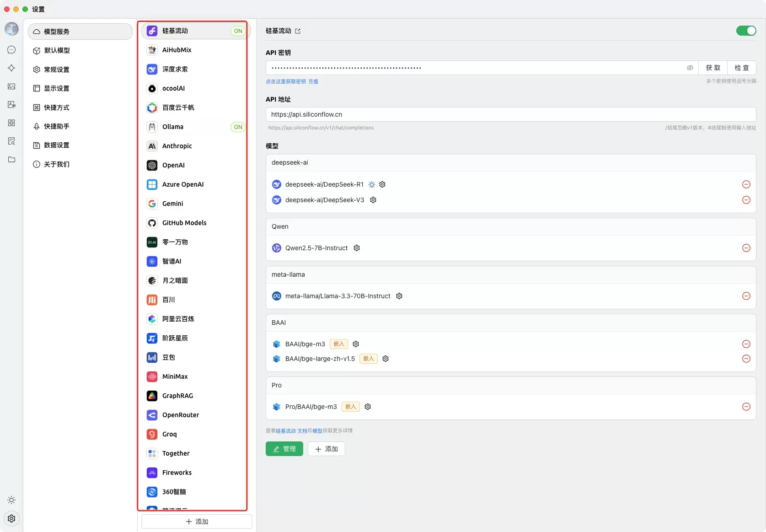Remove the Llama-3.3-70B-Instruct model
The image size is (766, 532).
[746, 296]
